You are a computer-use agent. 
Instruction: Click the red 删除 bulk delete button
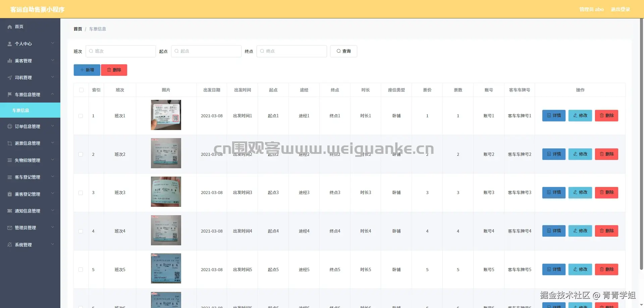(114, 70)
